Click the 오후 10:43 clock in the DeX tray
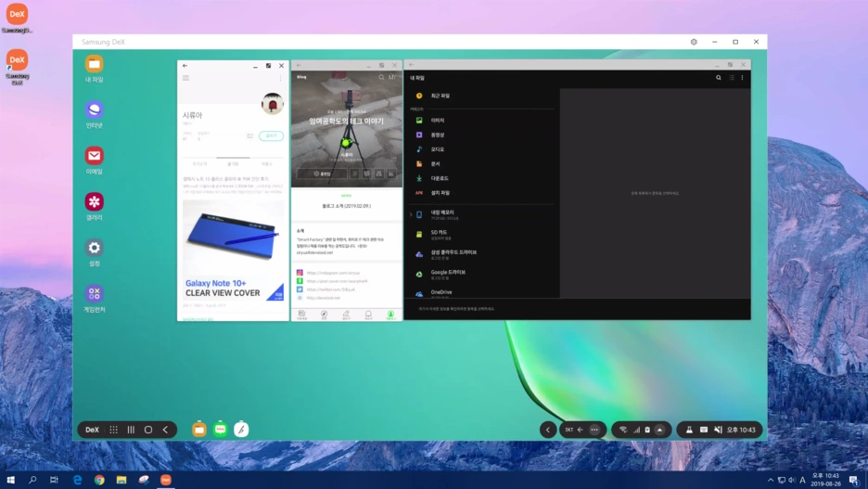 pos(741,430)
